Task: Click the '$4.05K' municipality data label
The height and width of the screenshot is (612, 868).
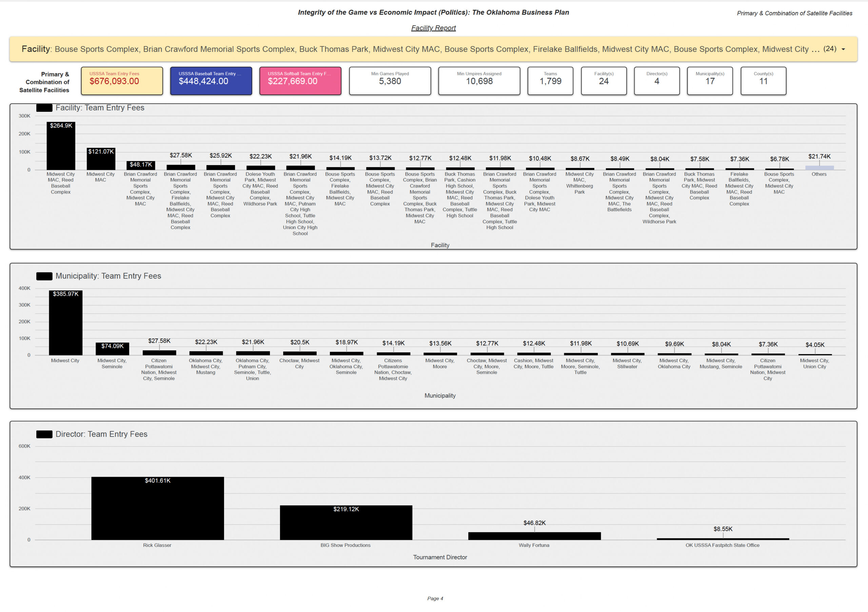Action: point(815,345)
